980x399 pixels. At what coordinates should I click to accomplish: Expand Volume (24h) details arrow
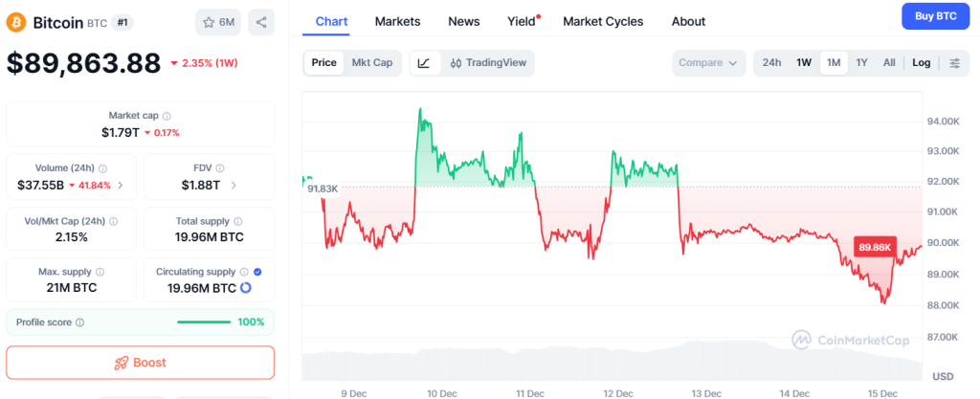tap(121, 185)
